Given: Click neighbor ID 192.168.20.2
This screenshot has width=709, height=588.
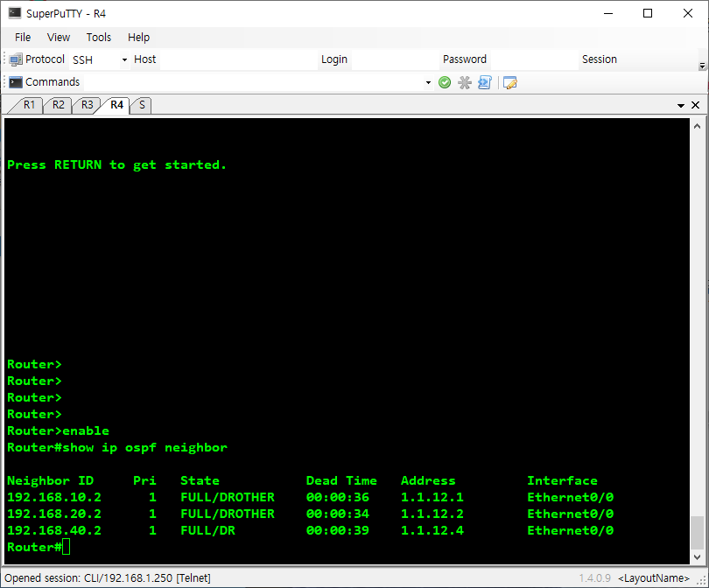Looking at the screenshot, I should pyautogui.click(x=54, y=514).
